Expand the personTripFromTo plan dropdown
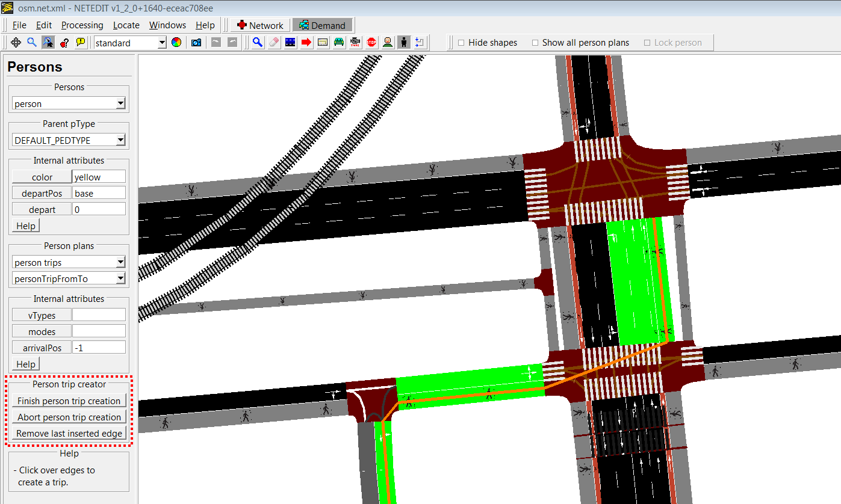Viewport: 841px width, 504px height. coord(120,278)
